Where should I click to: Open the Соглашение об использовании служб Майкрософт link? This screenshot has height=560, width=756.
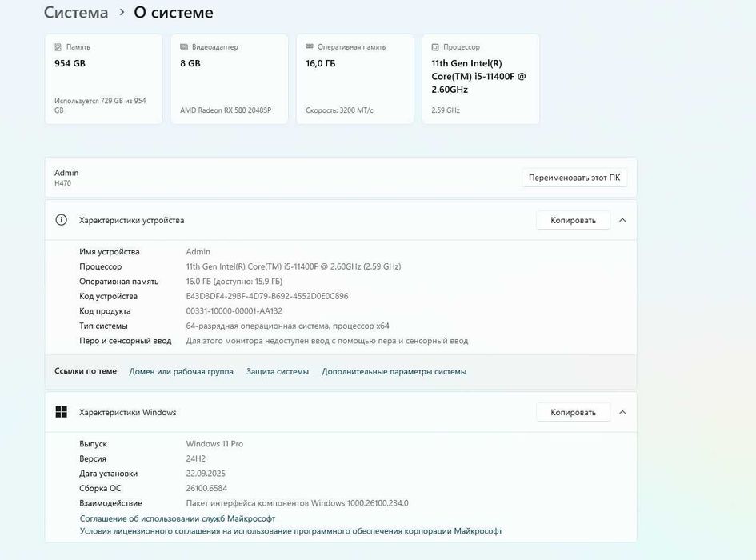[x=178, y=518]
